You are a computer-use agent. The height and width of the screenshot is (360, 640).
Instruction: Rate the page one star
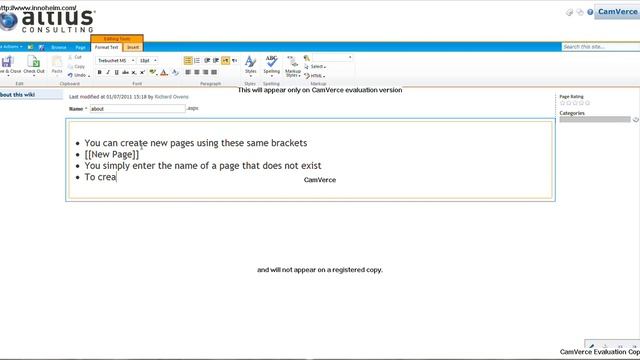(x=562, y=103)
